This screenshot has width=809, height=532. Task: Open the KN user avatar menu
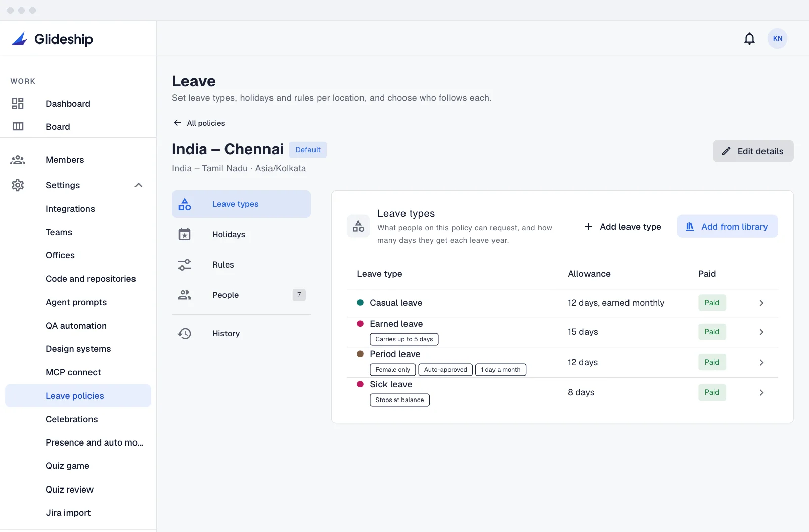click(777, 38)
